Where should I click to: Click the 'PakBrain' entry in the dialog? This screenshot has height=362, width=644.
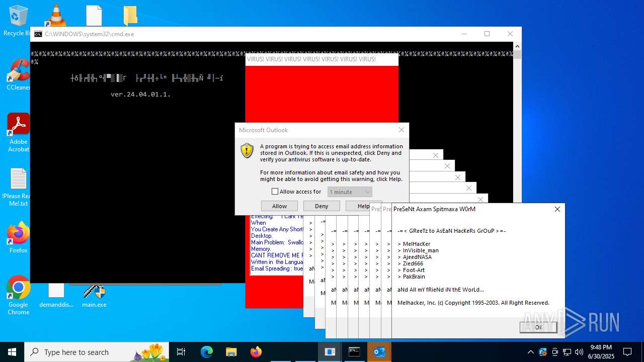(x=414, y=277)
